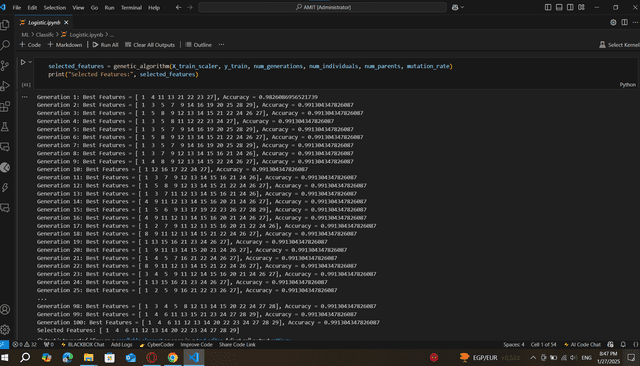640x366 pixels.
Task: Open Spaces: 4 indentation selector
Action: pyautogui.click(x=513, y=344)
